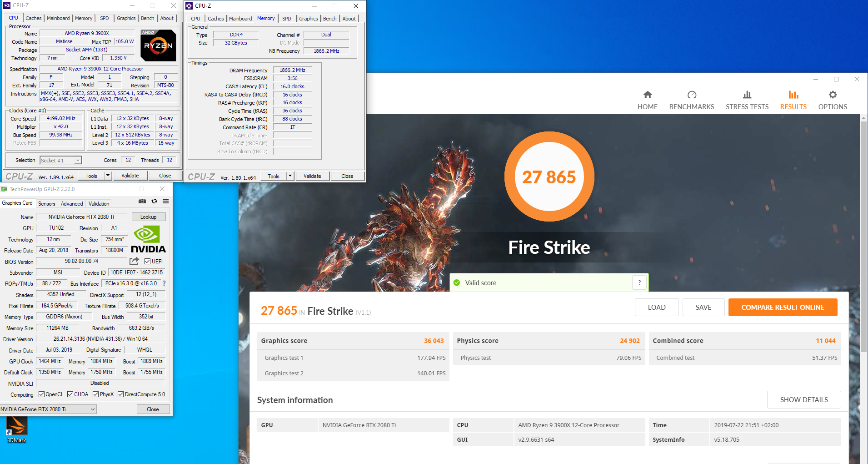
Task: Open the 3DMark Home icon
Action: tap(648, 95)
